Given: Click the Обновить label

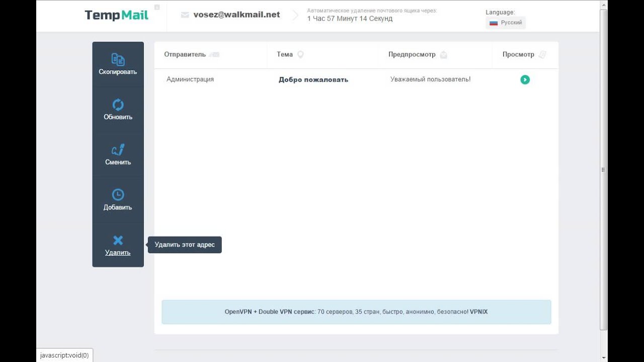Looking at the screenshot, I should 118,117.
